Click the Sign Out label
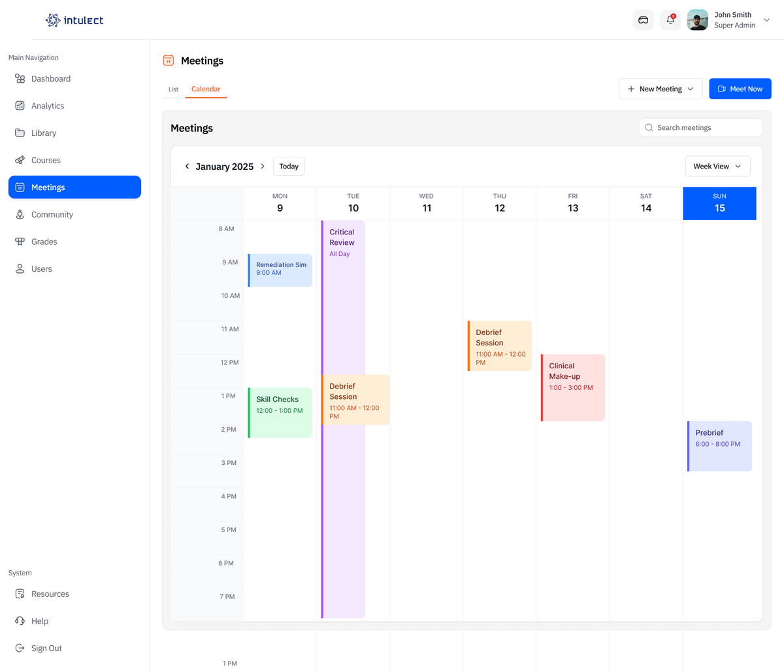The width and height of the screenshot is (784, 672). [x=46, y=648]
